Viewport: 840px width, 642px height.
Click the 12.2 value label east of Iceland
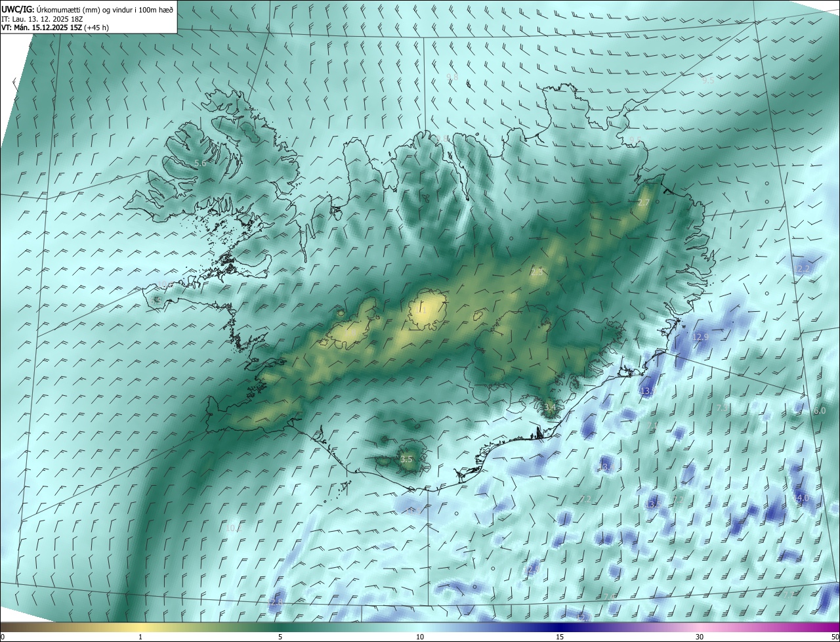pos(803,269)
